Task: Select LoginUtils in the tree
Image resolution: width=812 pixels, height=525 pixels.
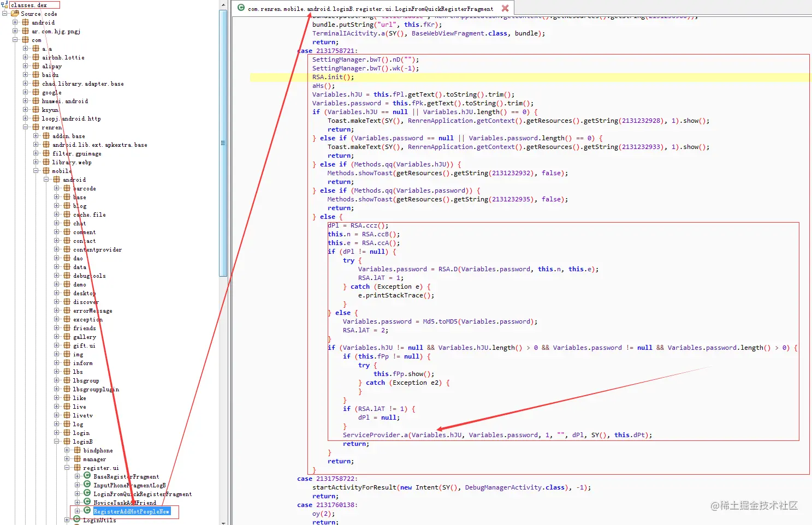Action: [x=99, y=521]
